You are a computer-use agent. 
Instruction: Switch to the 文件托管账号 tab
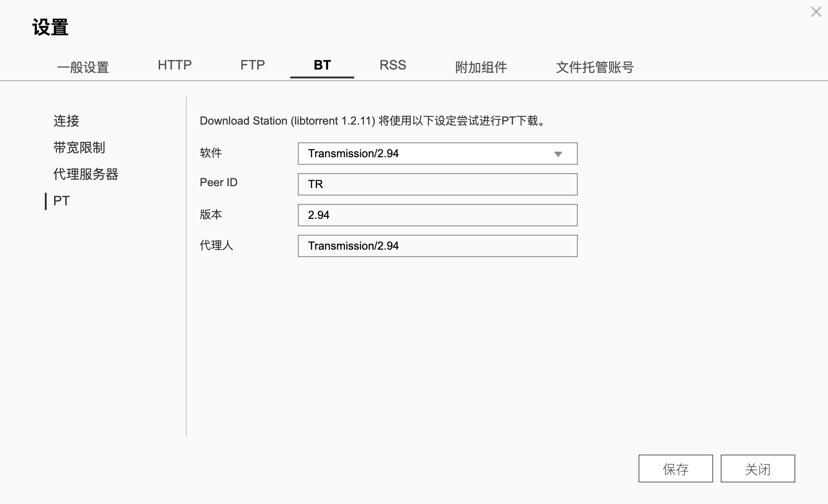pyautogui.click(x=595, y=67)
